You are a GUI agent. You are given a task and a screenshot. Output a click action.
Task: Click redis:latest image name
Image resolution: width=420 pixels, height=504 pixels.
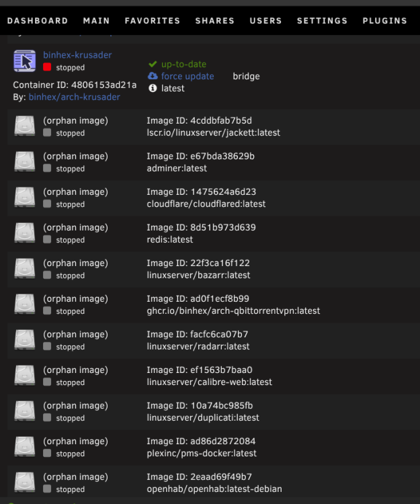[x=170, y=240]
